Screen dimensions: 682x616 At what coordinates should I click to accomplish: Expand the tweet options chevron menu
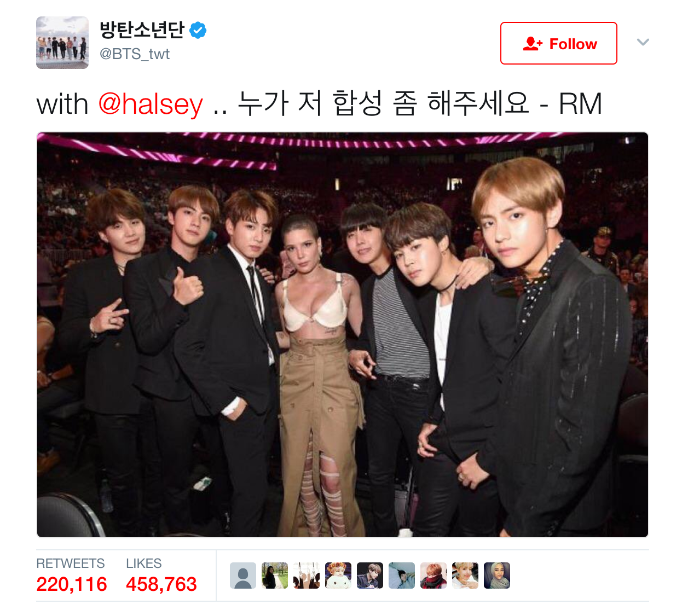[x=643, y=42]
